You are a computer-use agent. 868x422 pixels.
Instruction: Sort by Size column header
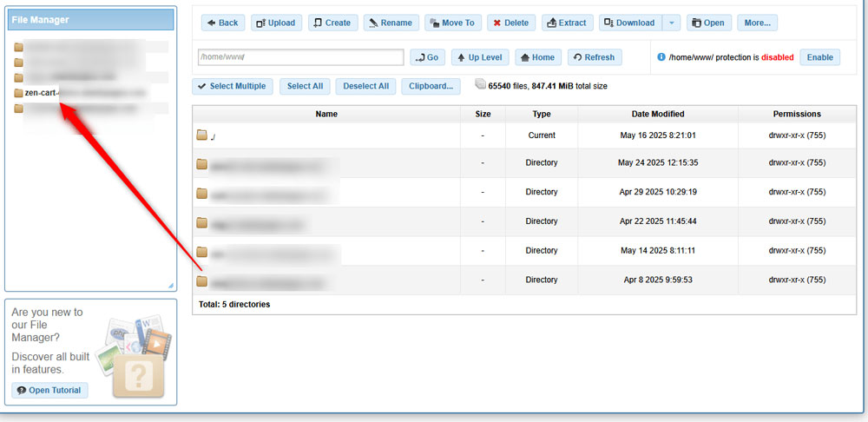point(483,114)
